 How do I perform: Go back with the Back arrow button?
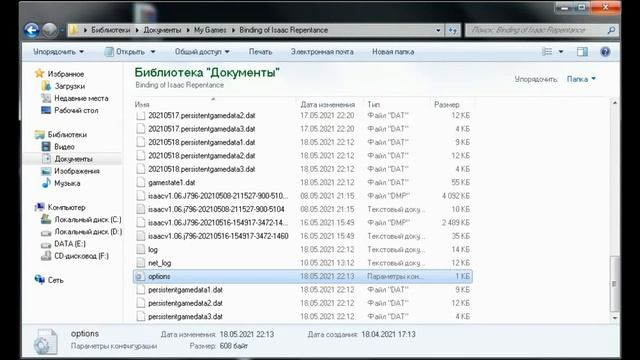click(x=31, y=30)
